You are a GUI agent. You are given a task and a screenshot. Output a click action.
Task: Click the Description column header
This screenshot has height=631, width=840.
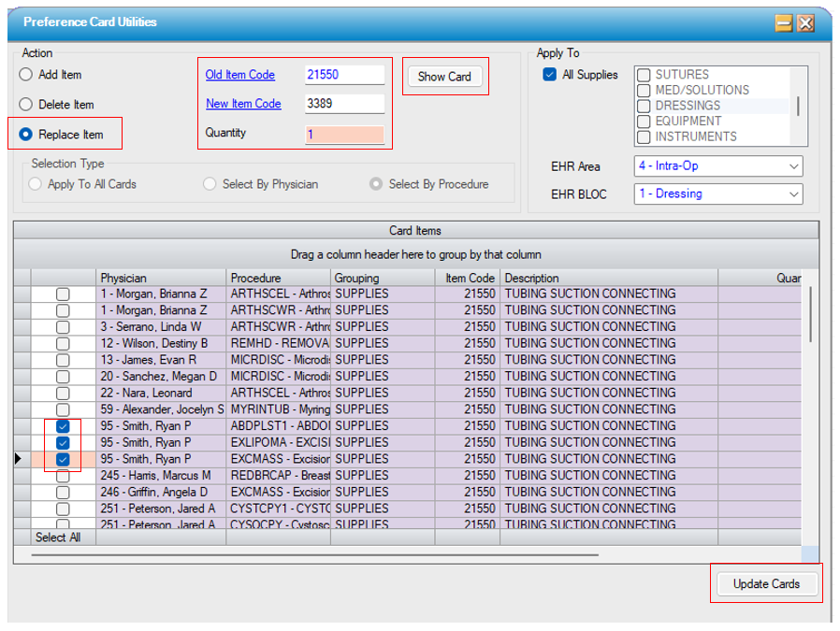[608, 278]
